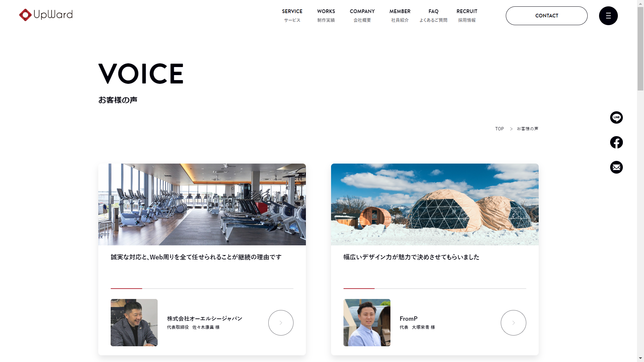Click the CONTACT button
This screenshot has width=644, height=362.
(x=546, y=16)
